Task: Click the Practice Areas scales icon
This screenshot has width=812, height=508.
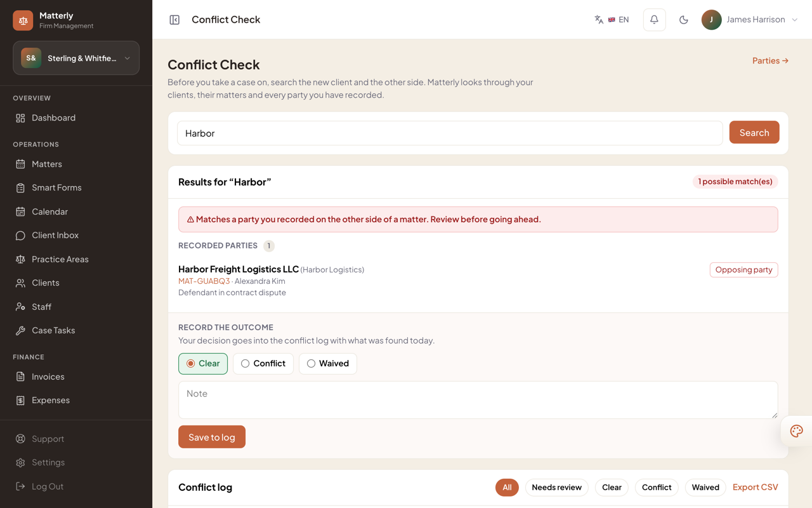Action: pos(20,259)
